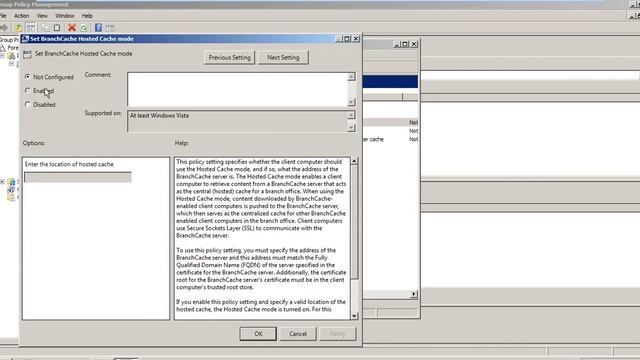Click the Group Policy Results tree icon
Screen dimensions: 640x360
coord(11,198)
